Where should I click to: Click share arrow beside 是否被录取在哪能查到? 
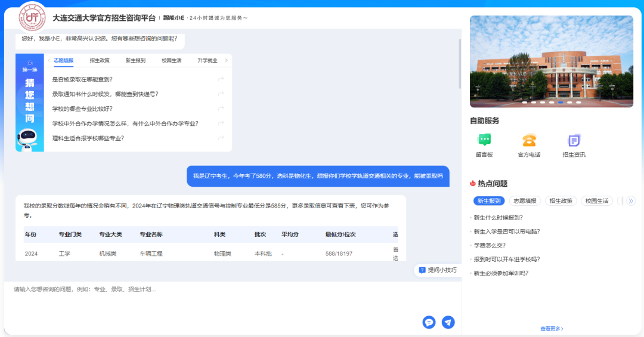(x=221, y=79)
